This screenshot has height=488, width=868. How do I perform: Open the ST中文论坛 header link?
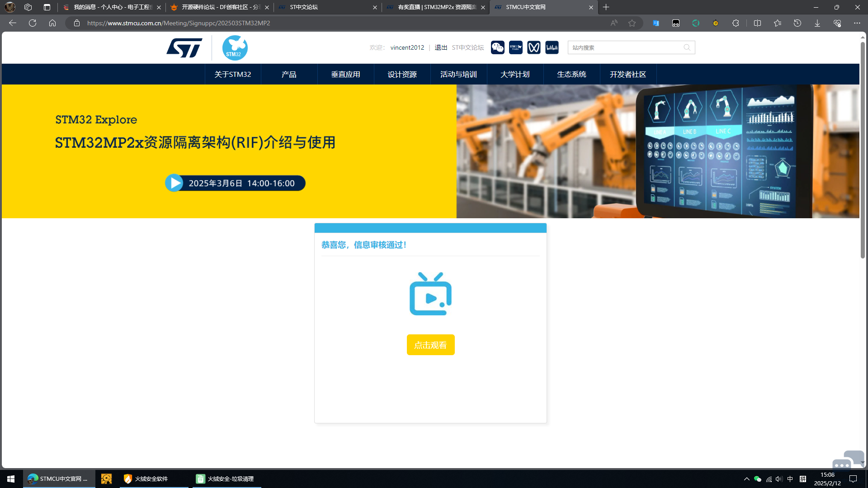click(x=468, y=47)
